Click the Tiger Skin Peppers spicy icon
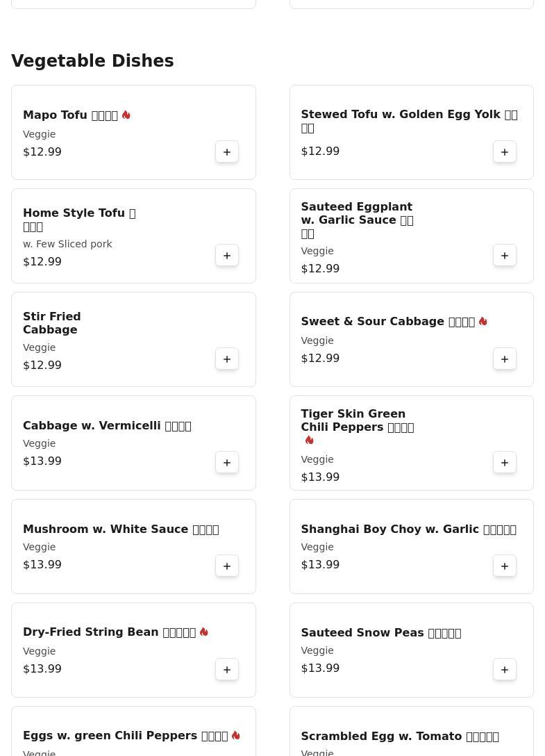 click(310, 441)
